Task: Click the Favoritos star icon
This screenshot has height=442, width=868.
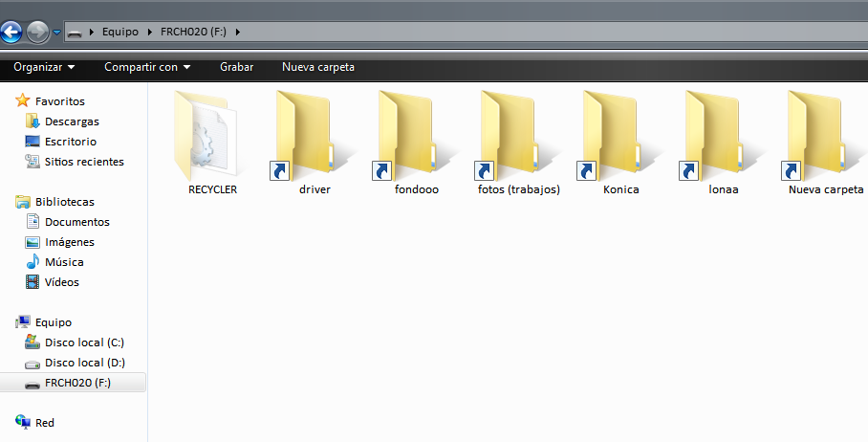Action: (x=23, y=100)
